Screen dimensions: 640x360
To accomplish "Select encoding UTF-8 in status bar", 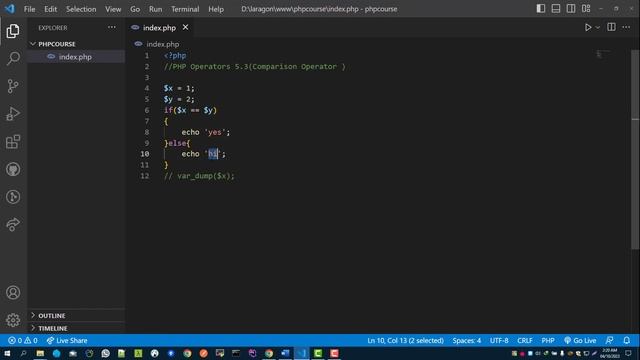I will point(499,340).
